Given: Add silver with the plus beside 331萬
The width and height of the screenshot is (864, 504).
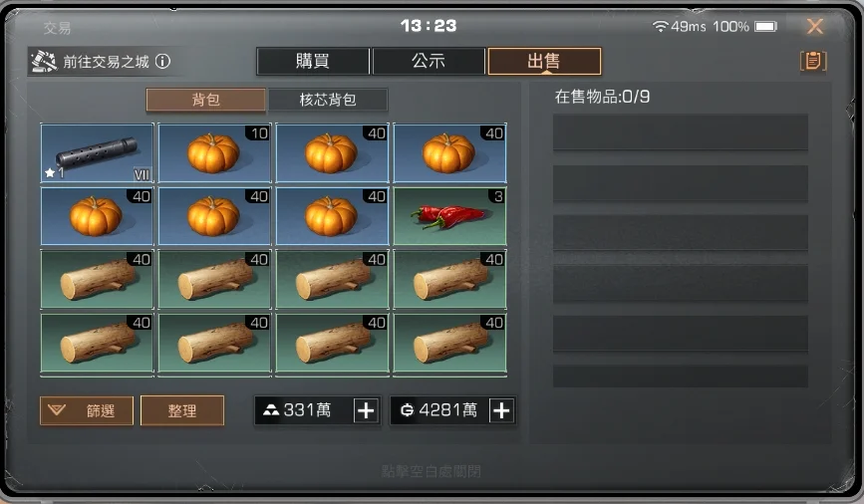Looking at the screenshot, I should [366, 410].
